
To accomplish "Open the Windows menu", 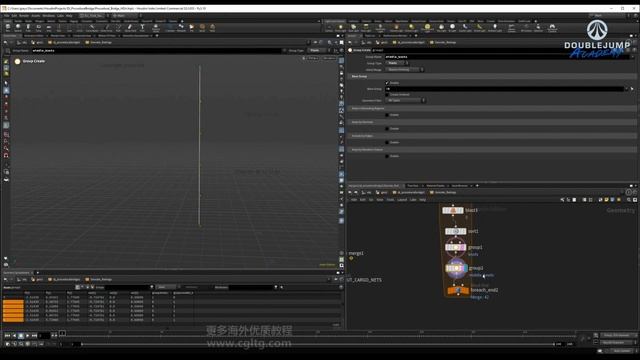I will pos(49,16).
